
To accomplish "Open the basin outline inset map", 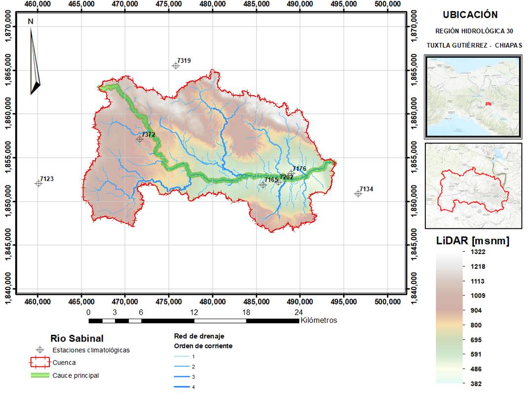I will click(x=473, y=185).
